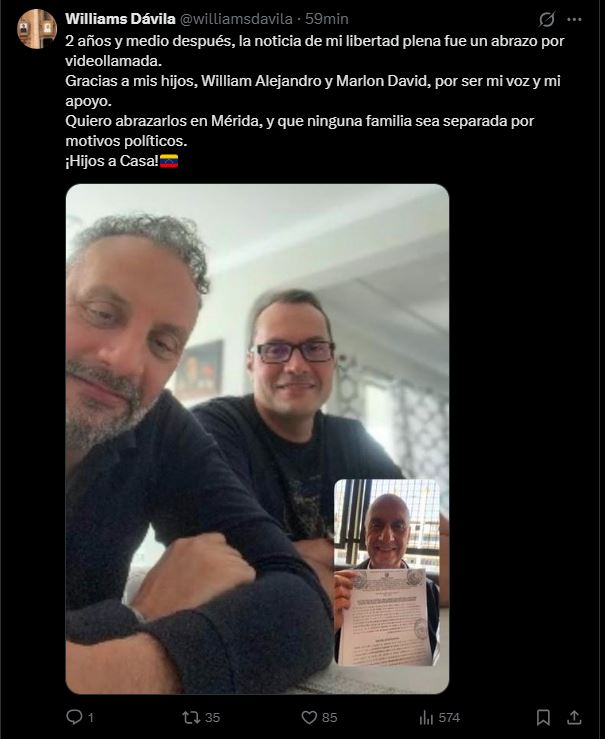The width and height of the screenshot is (605, 739).
Task: Open the view analytics bar chart icon
Action: (426, 717)
